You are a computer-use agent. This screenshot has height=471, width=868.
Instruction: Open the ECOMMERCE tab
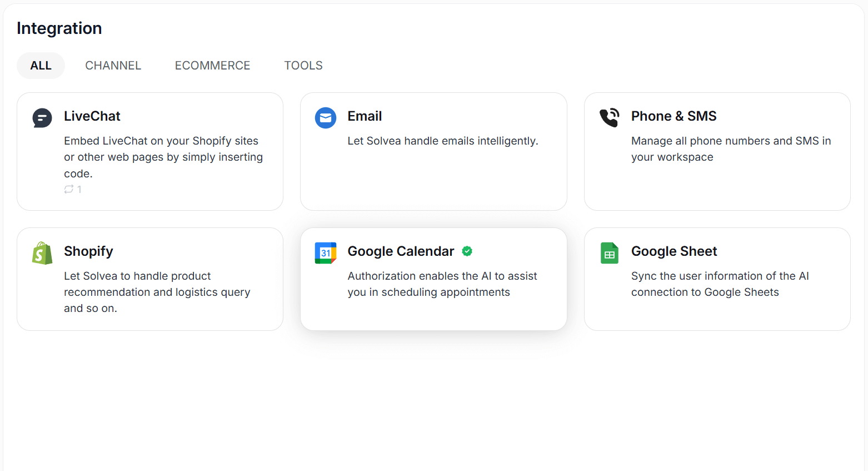tap(212, 66)
